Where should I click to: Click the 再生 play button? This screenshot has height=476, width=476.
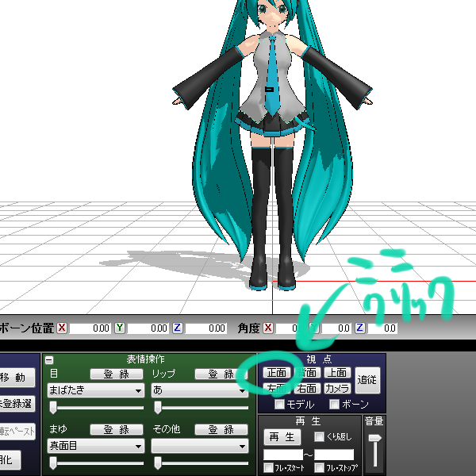click(282, 437)
